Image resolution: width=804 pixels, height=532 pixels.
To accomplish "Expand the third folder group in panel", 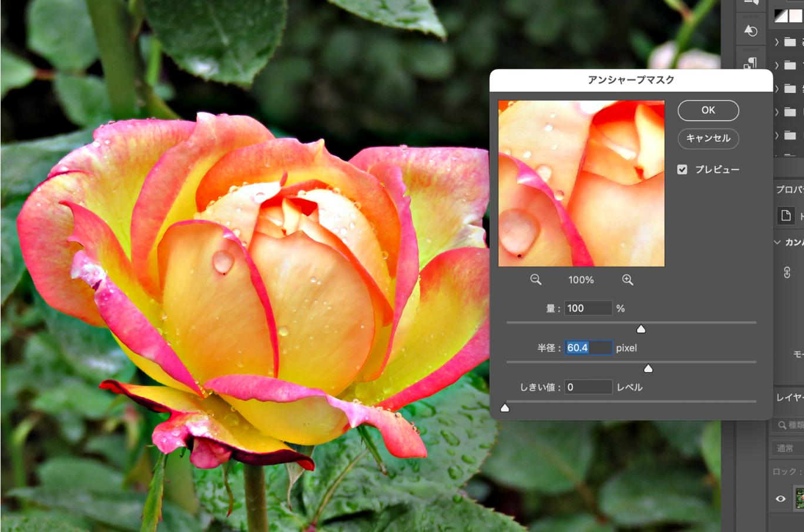I will (x=777, y=89).
